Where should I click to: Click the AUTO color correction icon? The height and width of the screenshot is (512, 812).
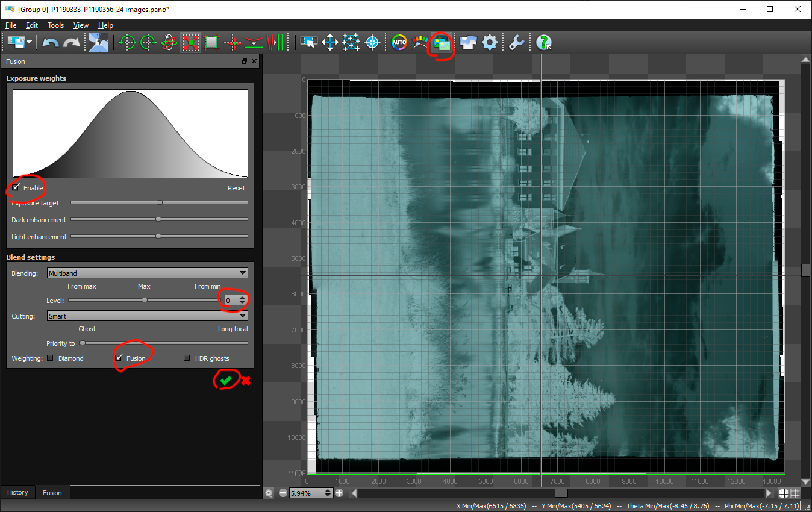pos(399,42)
